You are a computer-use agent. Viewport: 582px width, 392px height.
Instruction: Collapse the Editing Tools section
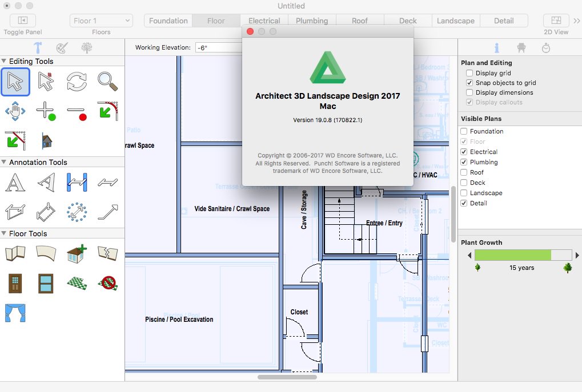tap(3, 61)
